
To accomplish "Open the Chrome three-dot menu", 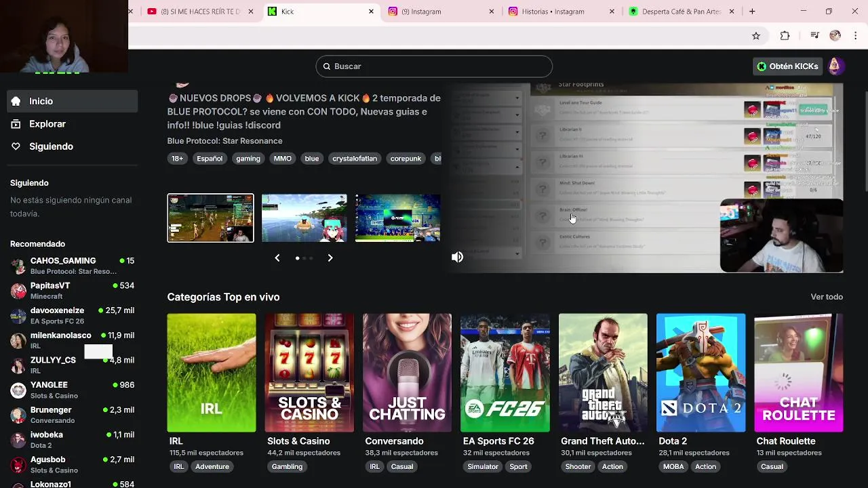I will pos(856,36).
